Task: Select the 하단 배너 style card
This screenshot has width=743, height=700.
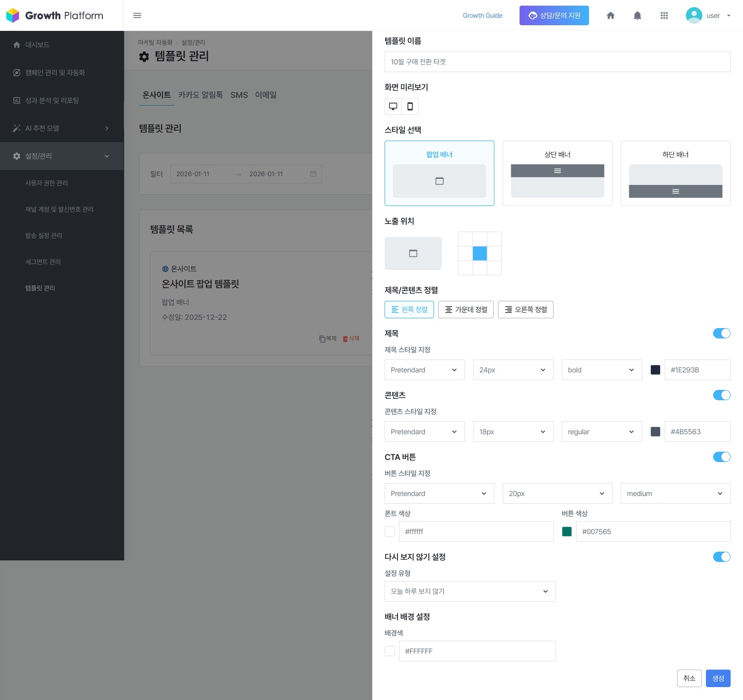Action: [675, 173]
